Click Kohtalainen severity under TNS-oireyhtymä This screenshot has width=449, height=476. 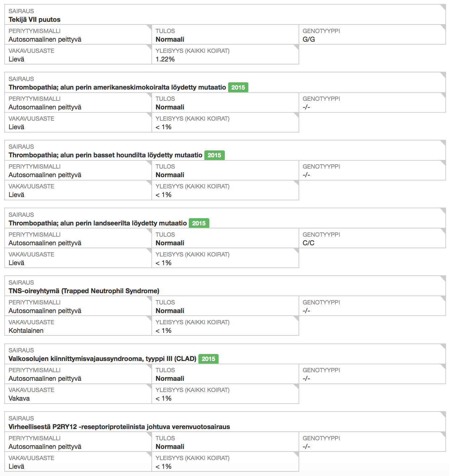26,331
